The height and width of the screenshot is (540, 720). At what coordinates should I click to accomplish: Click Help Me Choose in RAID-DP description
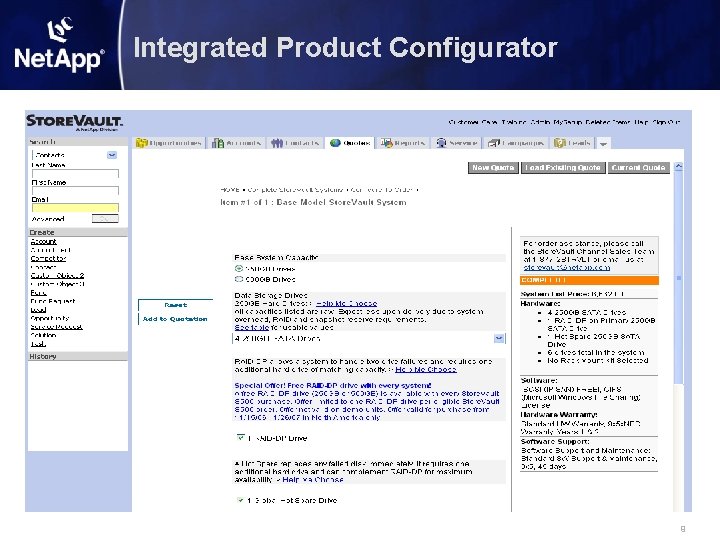[426, 369]
